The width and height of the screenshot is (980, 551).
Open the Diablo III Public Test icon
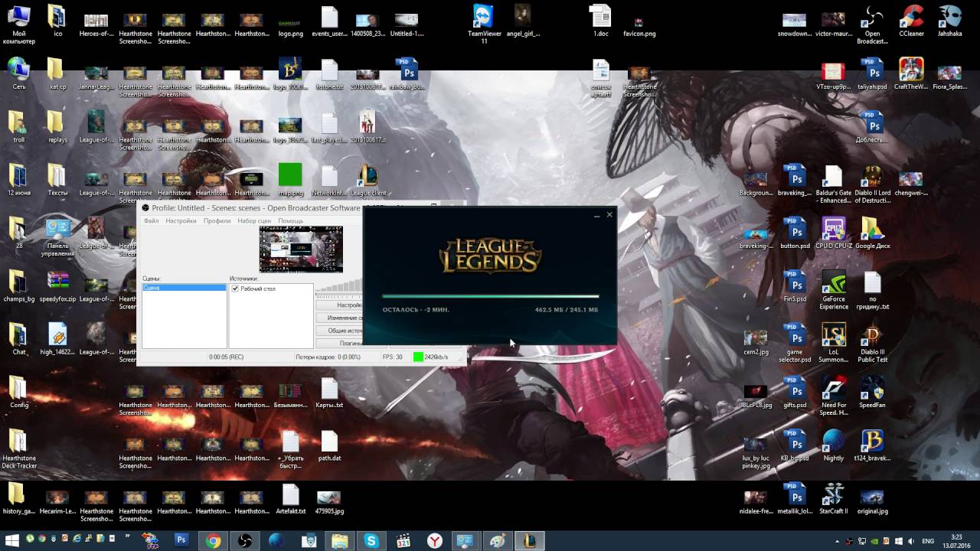coord(872,342)
